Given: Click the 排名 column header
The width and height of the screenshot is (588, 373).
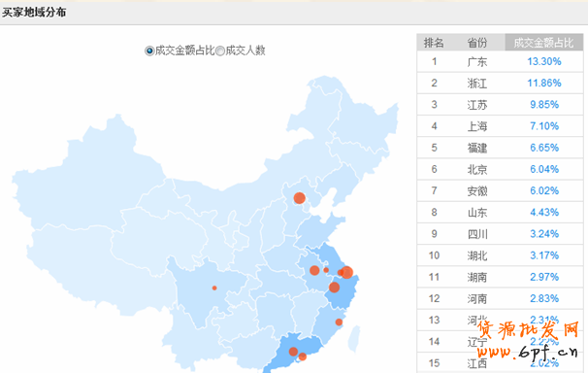Looking at the screenshot, I should (x=434, y=43).
